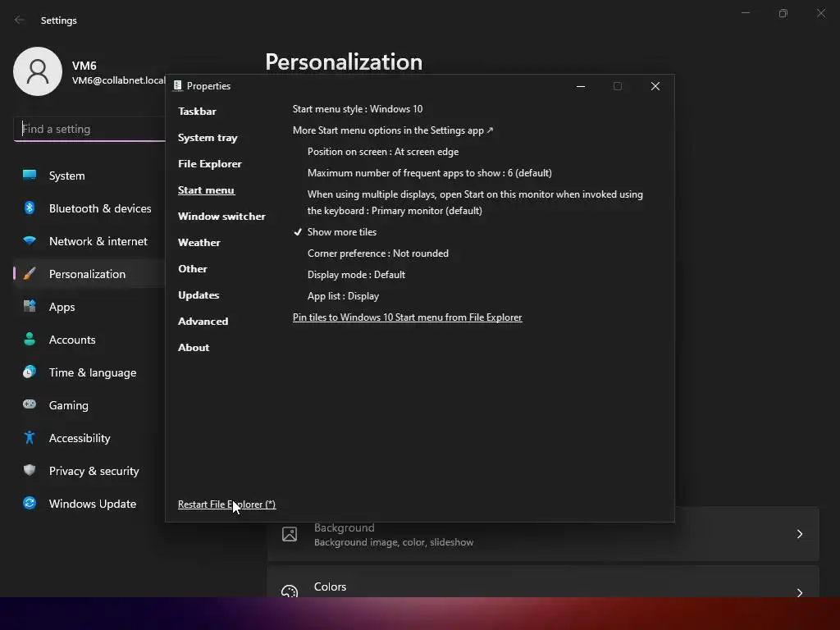Image resolution: width=840 pixels, height=630 pixels.
Task: Select the Personalization paintbrush icon
Action: click(30, 274)
